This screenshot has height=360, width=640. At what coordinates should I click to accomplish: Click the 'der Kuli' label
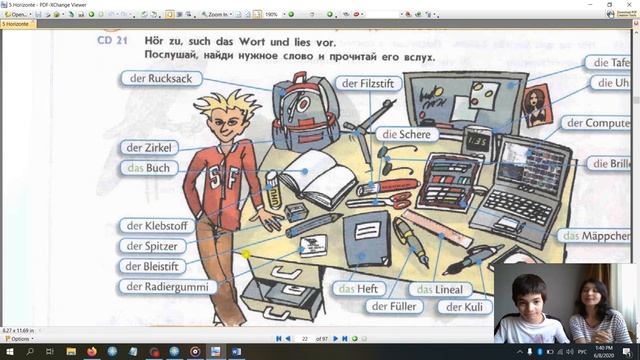pos(464,307)
